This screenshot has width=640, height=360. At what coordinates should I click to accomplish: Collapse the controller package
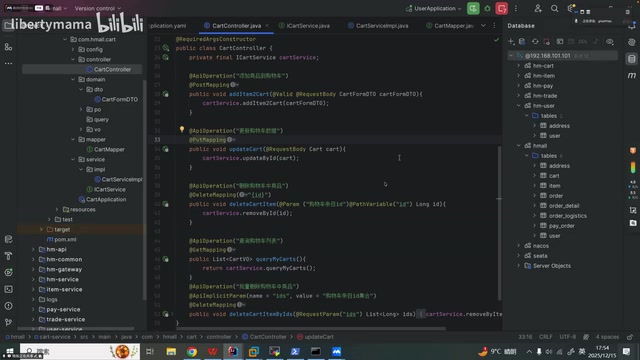(73, 59)
